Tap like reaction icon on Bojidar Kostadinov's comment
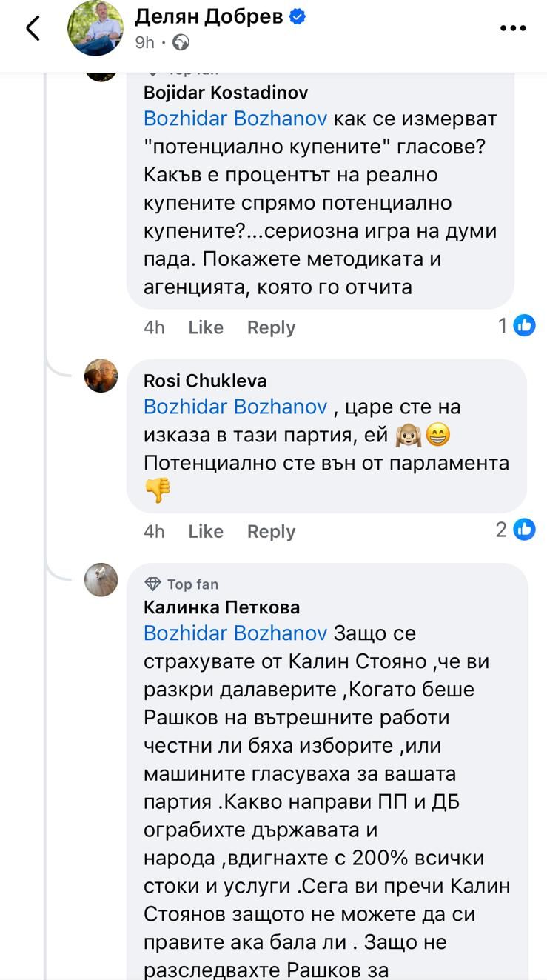Image resolution: width=547 pixels, height=980 pixels. [x=524, y=325]
